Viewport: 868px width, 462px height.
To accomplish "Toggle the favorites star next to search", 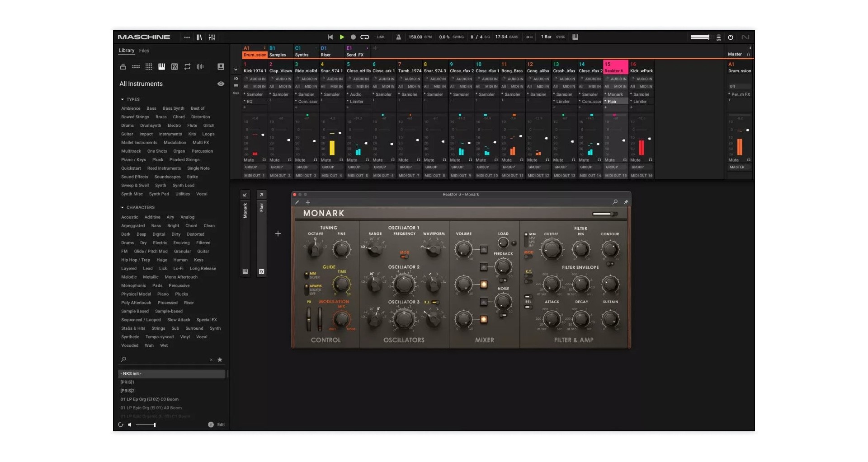I will point(220,359).
